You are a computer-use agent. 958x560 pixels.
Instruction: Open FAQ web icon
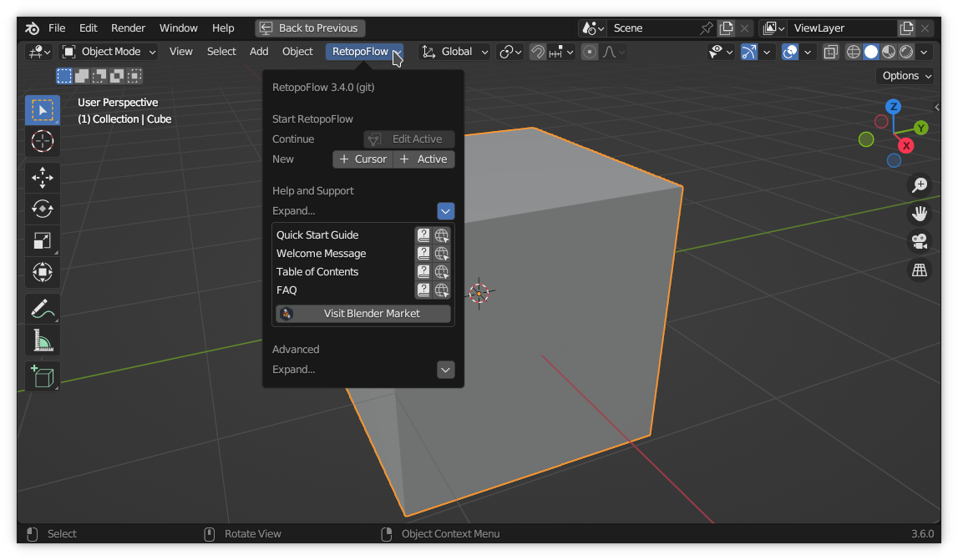click(442, 290)
